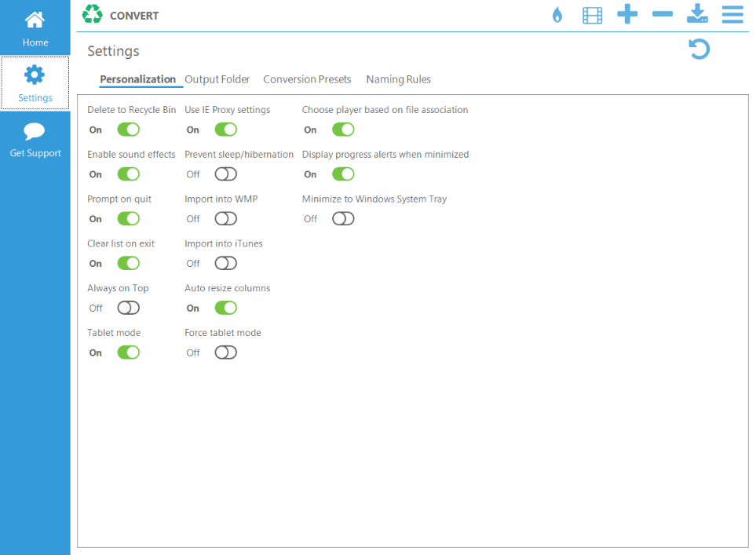Click the flame burn icon in toolbar
Screen dimensions: 756x555
click(x=557, y=15)
